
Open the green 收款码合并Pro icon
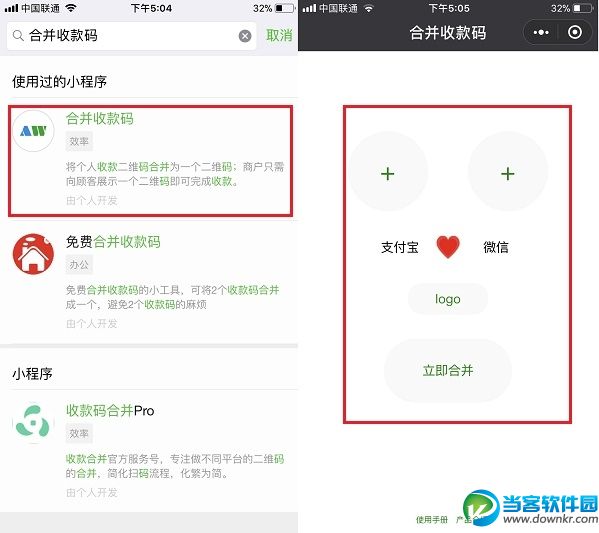34,422
